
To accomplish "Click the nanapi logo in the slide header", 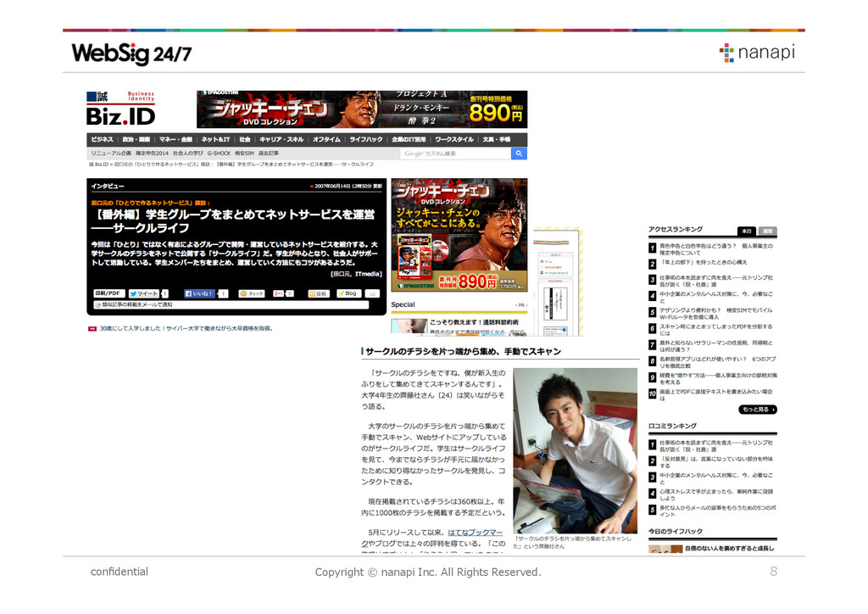I will point(757,53).
